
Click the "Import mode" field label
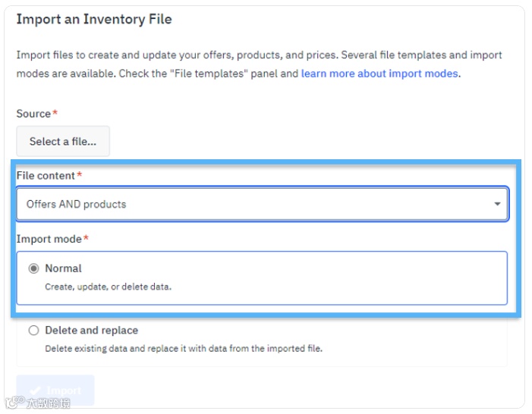[49, 239]
